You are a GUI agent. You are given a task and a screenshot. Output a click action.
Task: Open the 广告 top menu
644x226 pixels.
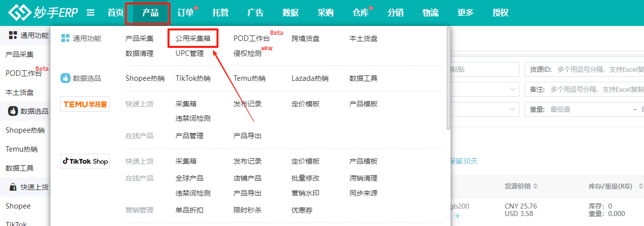pyautogui.click(x=255, y=13)
